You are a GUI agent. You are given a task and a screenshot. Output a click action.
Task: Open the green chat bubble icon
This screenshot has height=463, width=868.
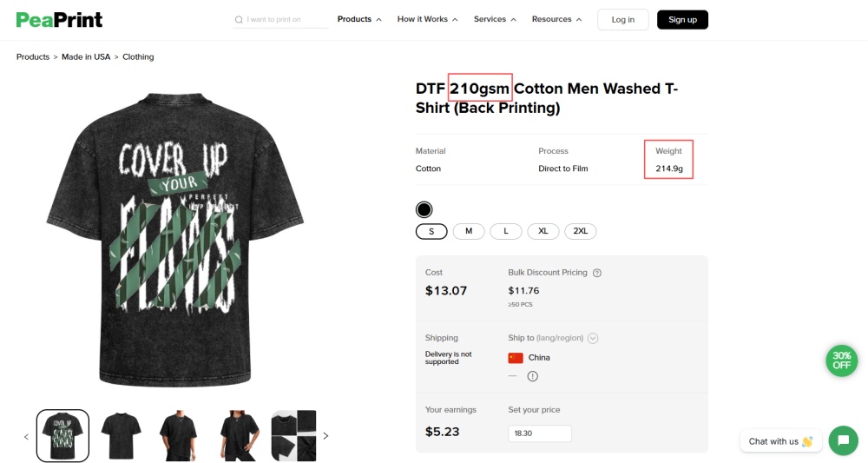pyautogui.click(x=843, y=440)
